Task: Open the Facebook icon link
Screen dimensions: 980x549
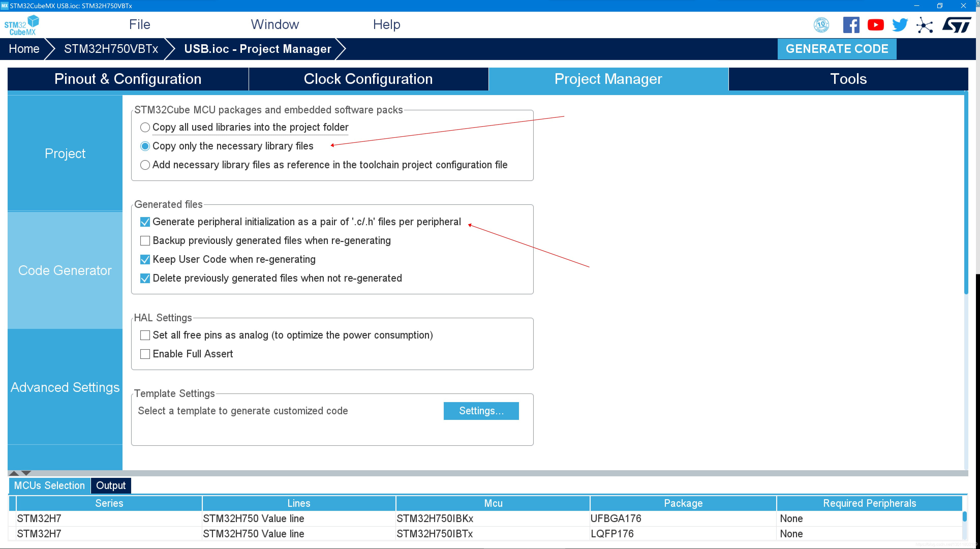Action: (851, 25)
